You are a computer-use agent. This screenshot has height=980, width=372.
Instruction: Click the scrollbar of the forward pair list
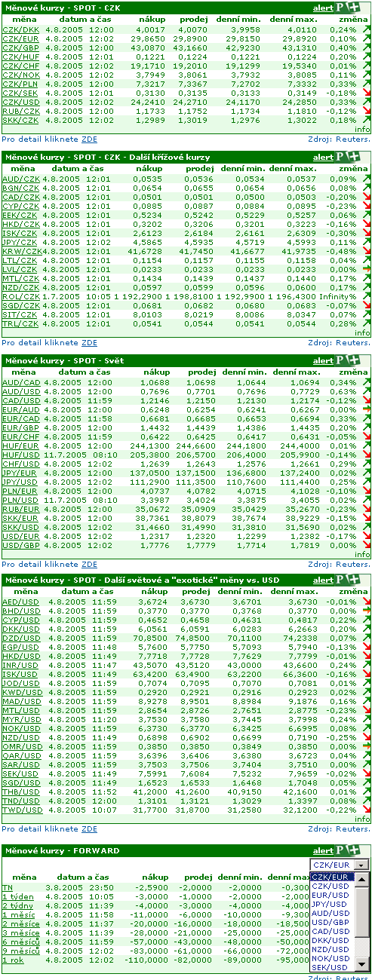363,922
